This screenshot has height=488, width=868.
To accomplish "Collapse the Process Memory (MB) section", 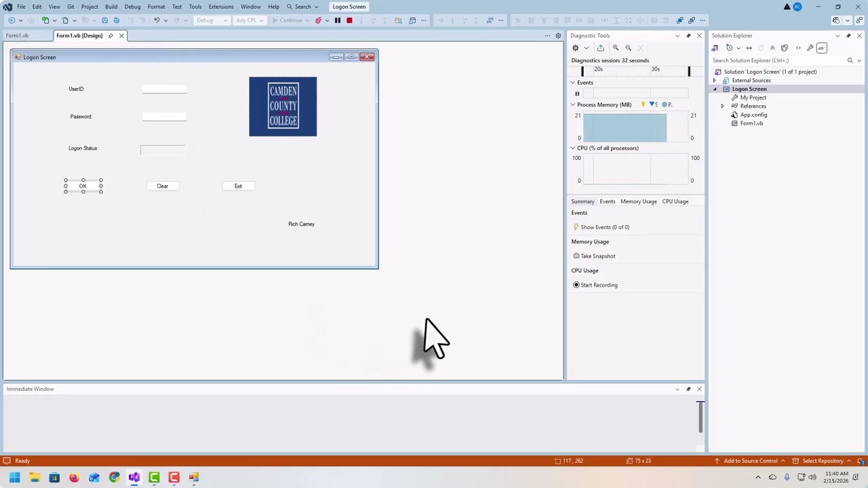I will pos(572,105).
